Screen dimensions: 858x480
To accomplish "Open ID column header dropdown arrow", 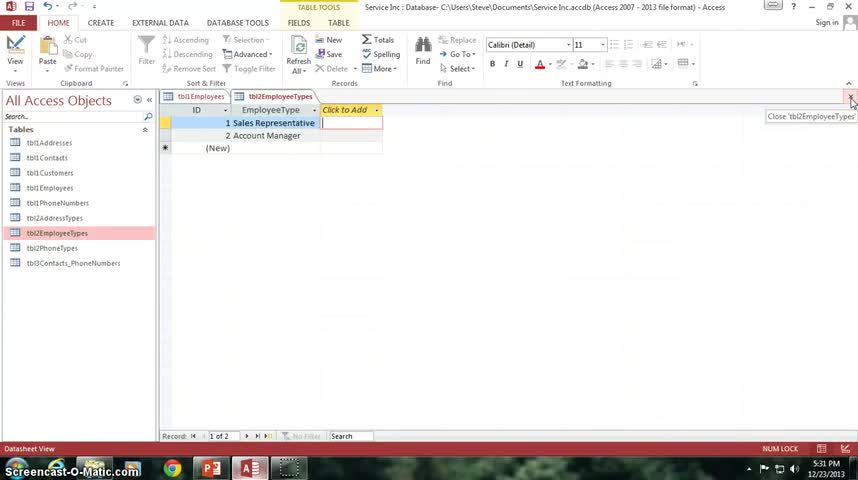I will 225,110.
